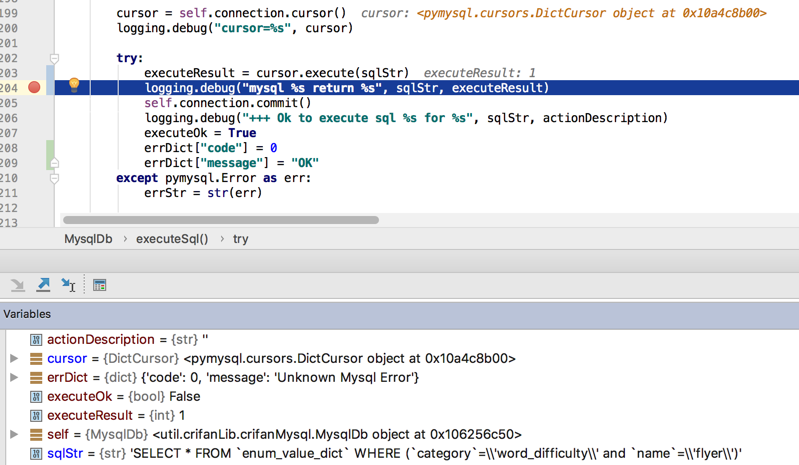Toggle the breakpoint on line 204

click(x=34, y=88)
